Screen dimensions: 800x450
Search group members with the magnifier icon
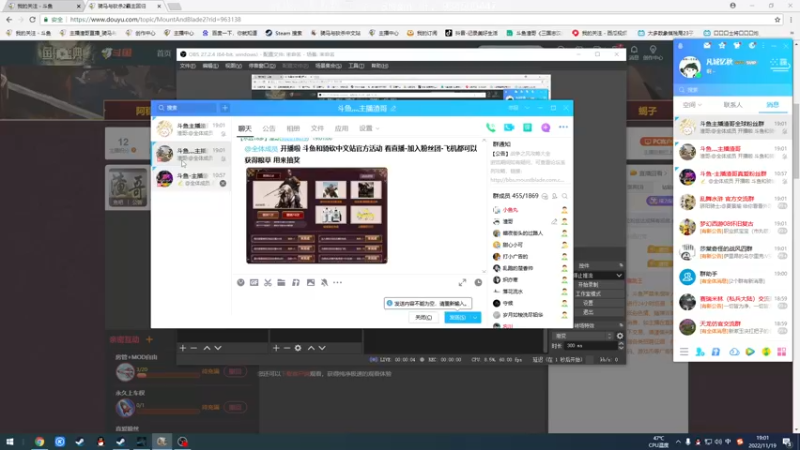point(564,196)
